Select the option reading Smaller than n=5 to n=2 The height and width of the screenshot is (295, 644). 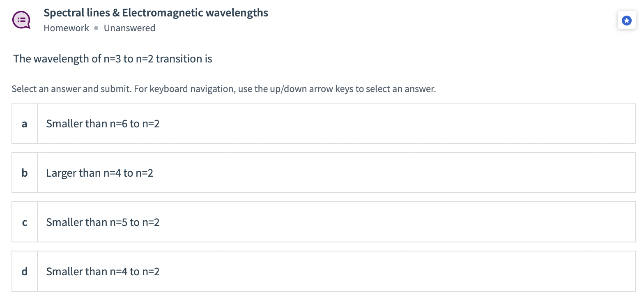[103, 222]
